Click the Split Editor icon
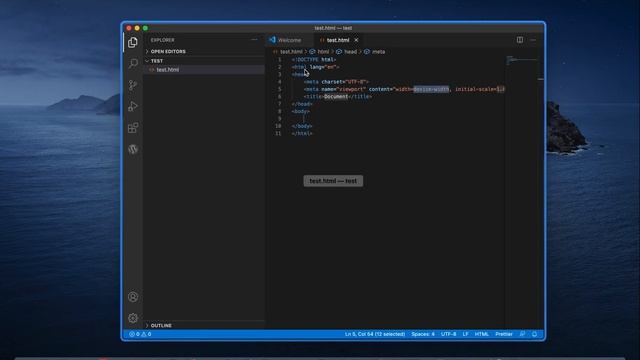The height and width of the screenshot is (360, 640). click(520, 40)
